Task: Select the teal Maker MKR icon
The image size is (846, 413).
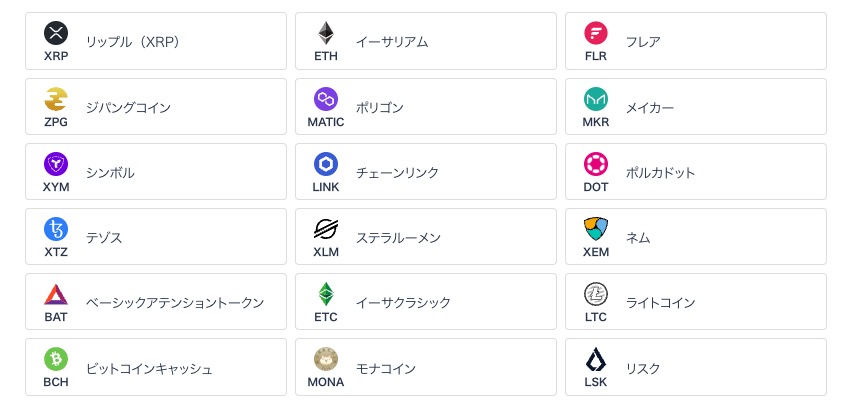Action: point(596,99)
